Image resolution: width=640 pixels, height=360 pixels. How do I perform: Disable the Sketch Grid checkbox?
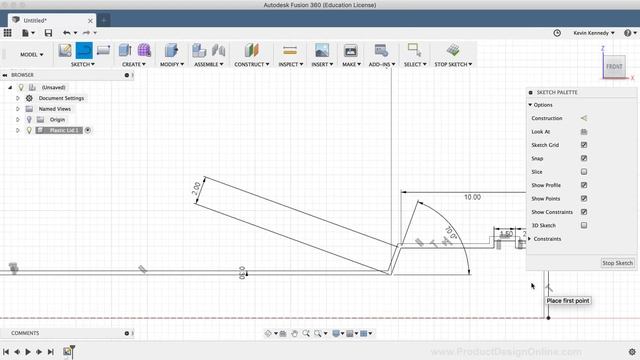[584, 145]
